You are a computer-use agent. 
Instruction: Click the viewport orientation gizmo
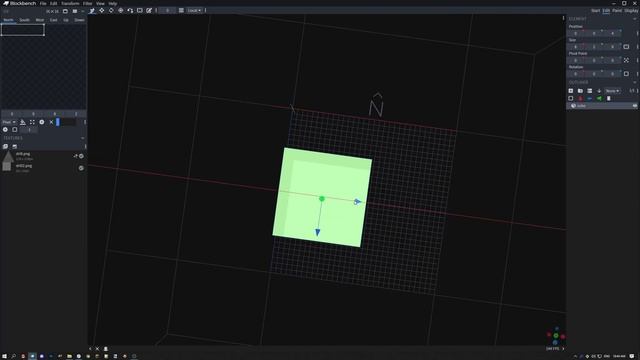556,336
